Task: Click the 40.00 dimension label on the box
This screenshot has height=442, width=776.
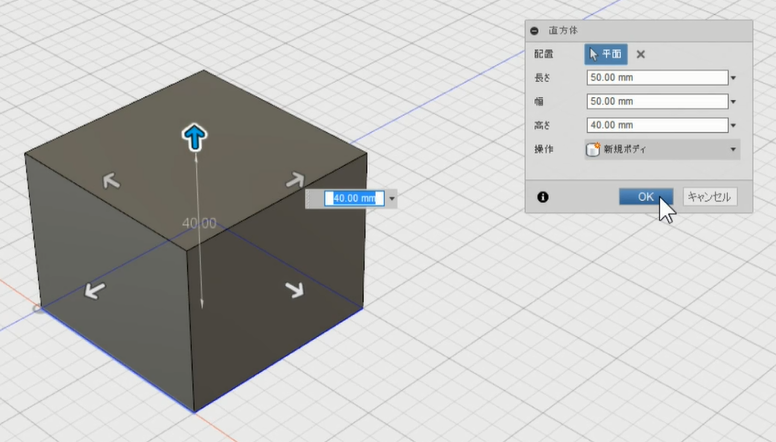Action: coord(199,223)
